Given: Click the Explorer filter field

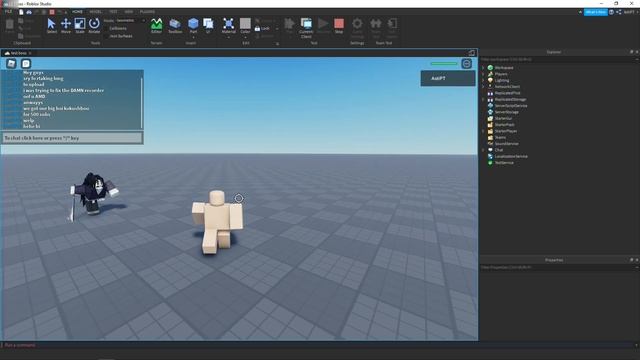Looking at the screenshot, I should [557, 60].
